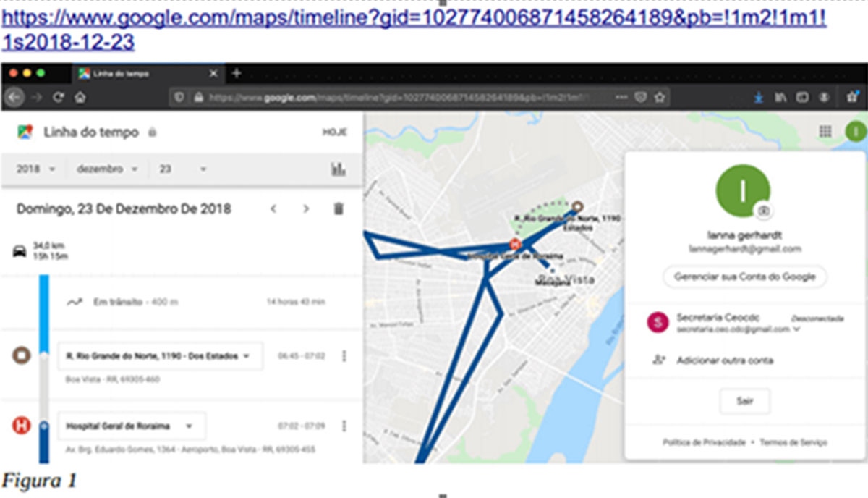Image resolution: width=868 pixels, height=498 pixels.
Task: Click the 'Sair' sign-out button
Action: click(744, 400)
